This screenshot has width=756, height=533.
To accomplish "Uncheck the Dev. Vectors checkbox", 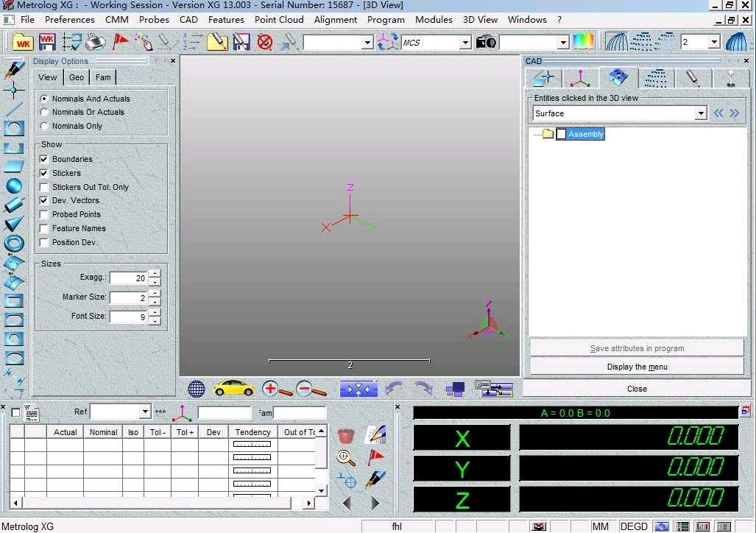I will [44, 200].
